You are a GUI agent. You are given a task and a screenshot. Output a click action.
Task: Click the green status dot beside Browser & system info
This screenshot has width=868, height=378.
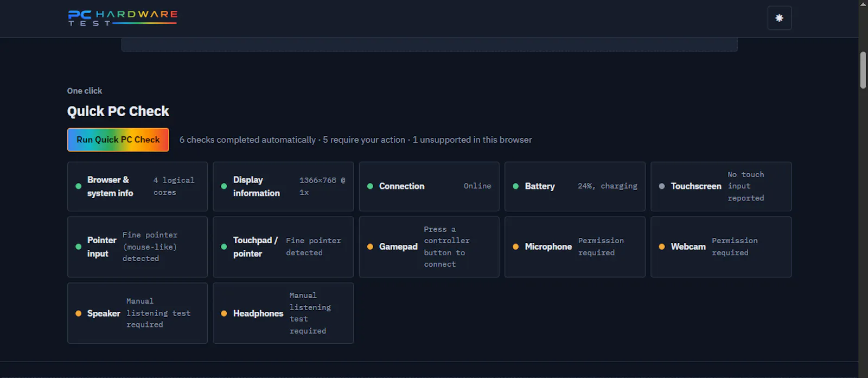pos(78,186)
